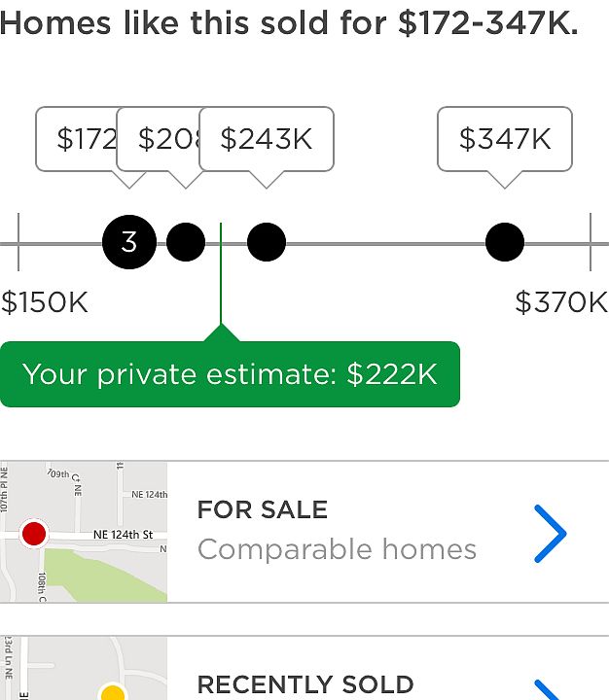This screenshot has width=609, height=700.
Task: Open the Recently Sold map thumbnail
Action: pos(84,671)
